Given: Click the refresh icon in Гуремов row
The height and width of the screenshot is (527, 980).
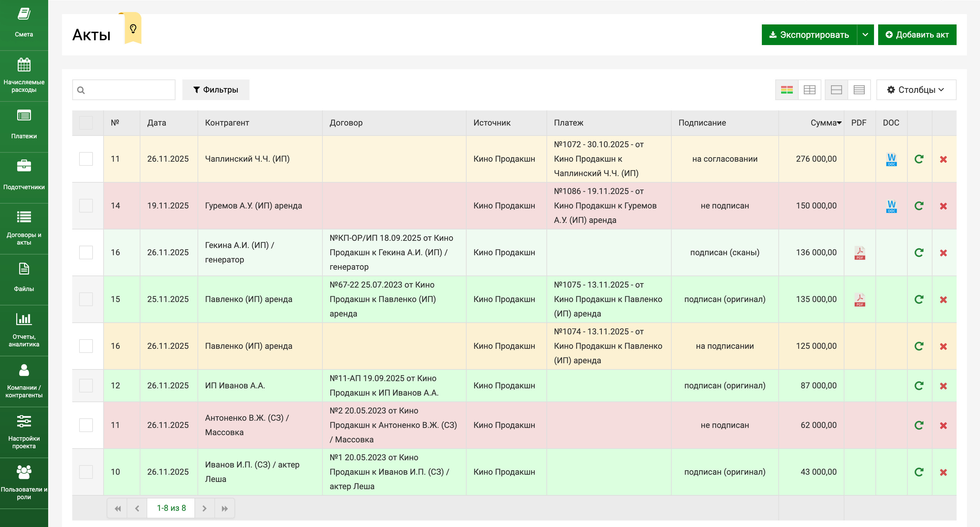Looking at the screenshot, I should pyautogui.click(x=919, y=206).
